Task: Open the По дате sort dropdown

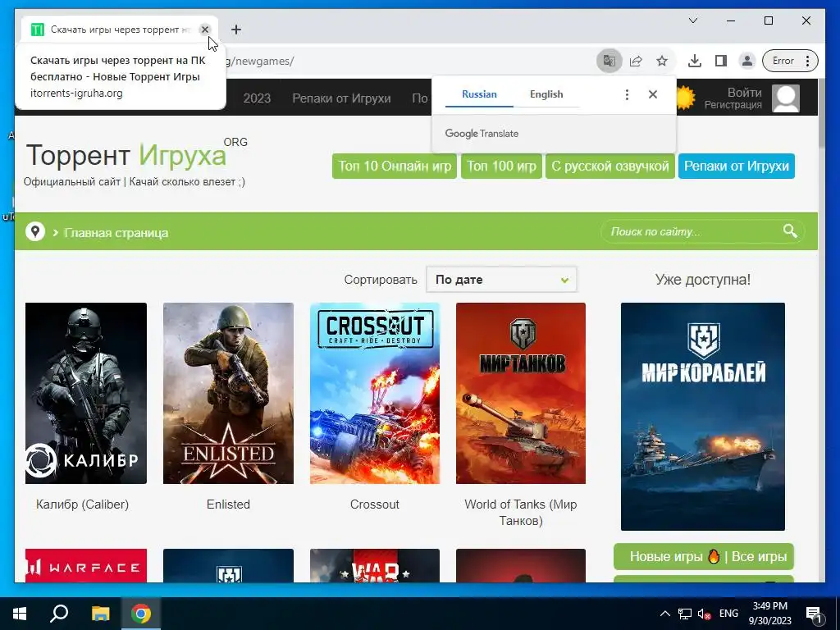Action: pyautogui.click(x=501, y=280)
